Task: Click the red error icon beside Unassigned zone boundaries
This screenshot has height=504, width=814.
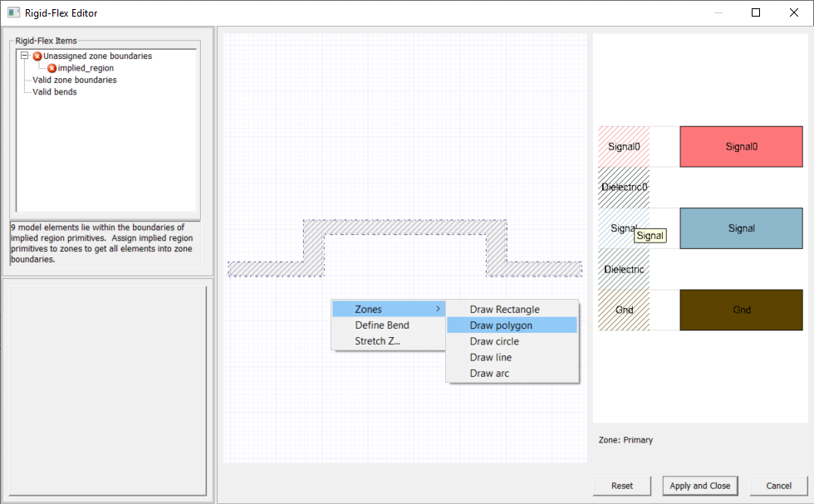Action: [x=37, y=56]
